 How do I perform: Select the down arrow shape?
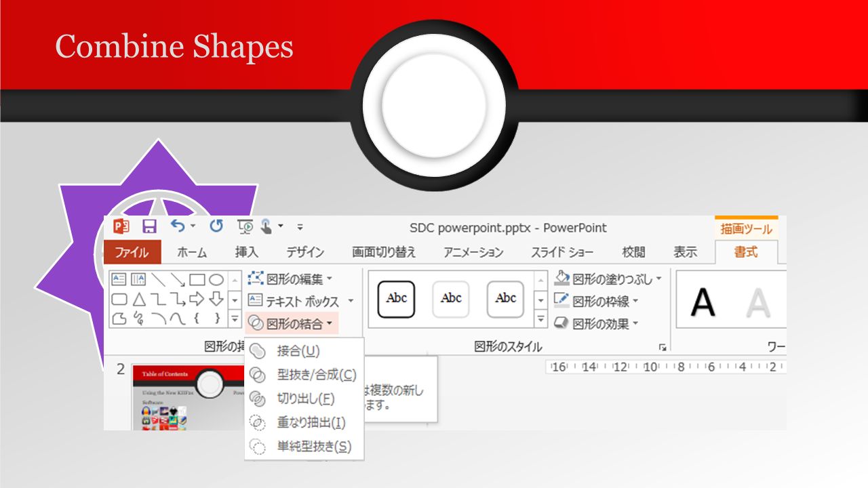tap(216, 299)
